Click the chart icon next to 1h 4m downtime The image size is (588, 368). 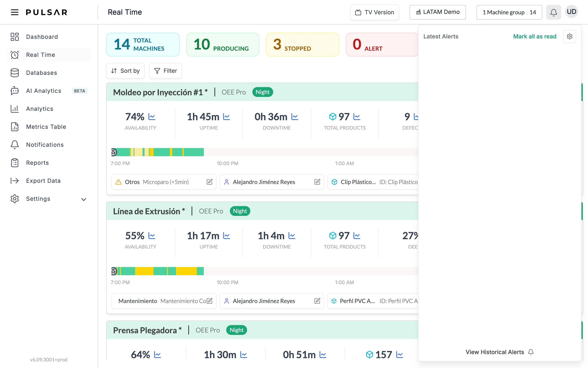point(292,236)
